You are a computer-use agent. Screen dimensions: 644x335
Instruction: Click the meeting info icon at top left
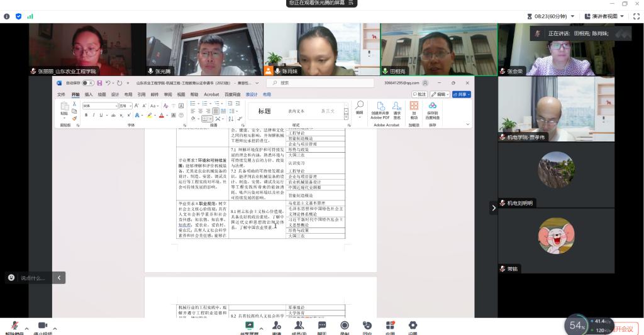[7, 16]
